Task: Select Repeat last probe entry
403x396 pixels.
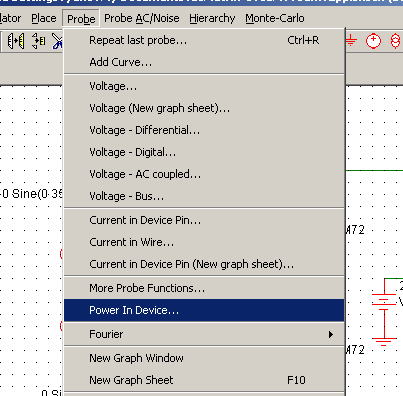Action: pos(204,40)
